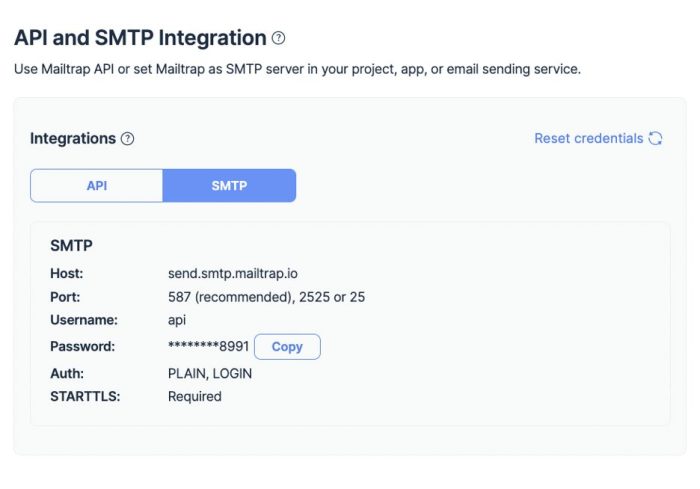Switch to the API tab
The image size is (700, 489).
click(x=96, y=185)
